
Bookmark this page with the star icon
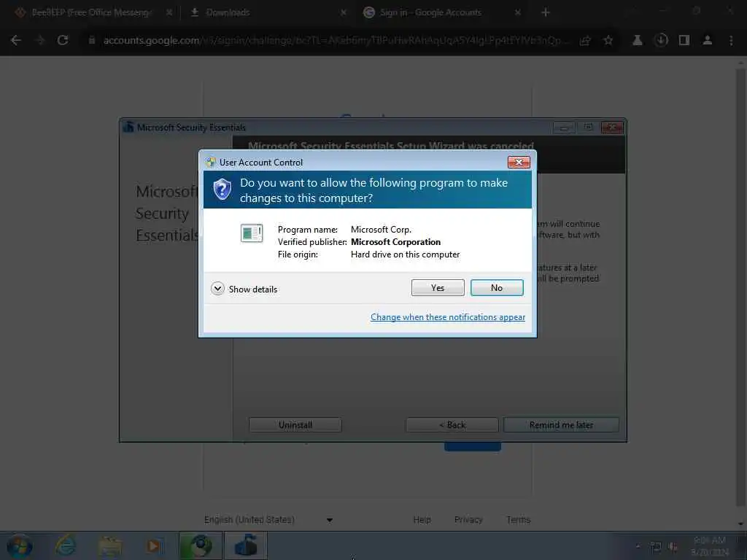click(x=608, y=41)
